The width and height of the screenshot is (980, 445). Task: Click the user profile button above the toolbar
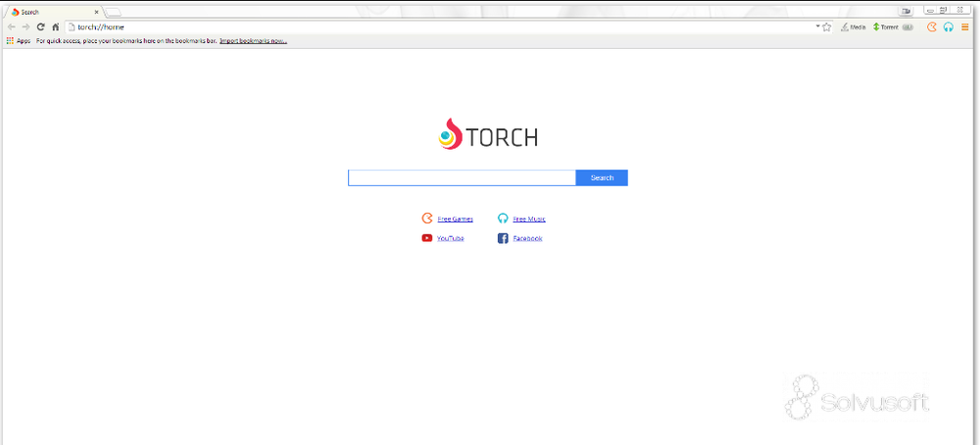click(x=906, y=10)
